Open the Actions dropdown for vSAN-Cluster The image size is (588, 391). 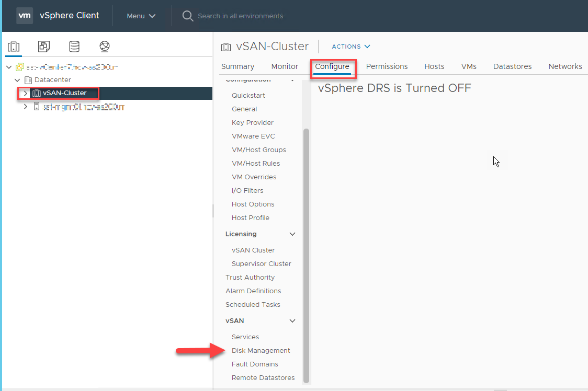(x=350, y=47)
